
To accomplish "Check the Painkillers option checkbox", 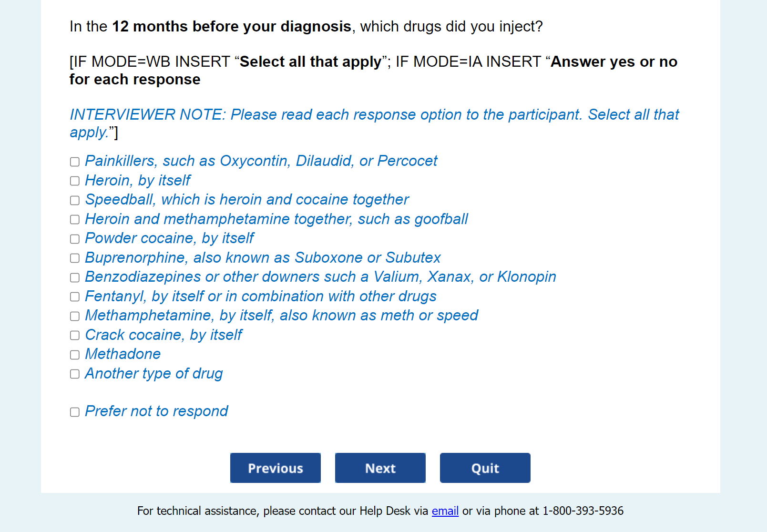I will 75,162.
